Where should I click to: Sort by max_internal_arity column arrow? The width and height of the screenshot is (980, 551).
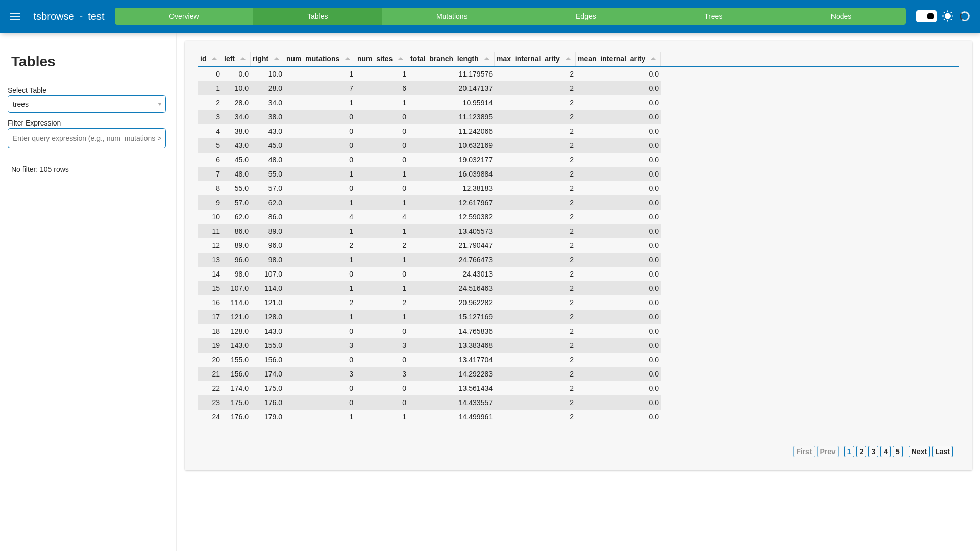point(568,59)
